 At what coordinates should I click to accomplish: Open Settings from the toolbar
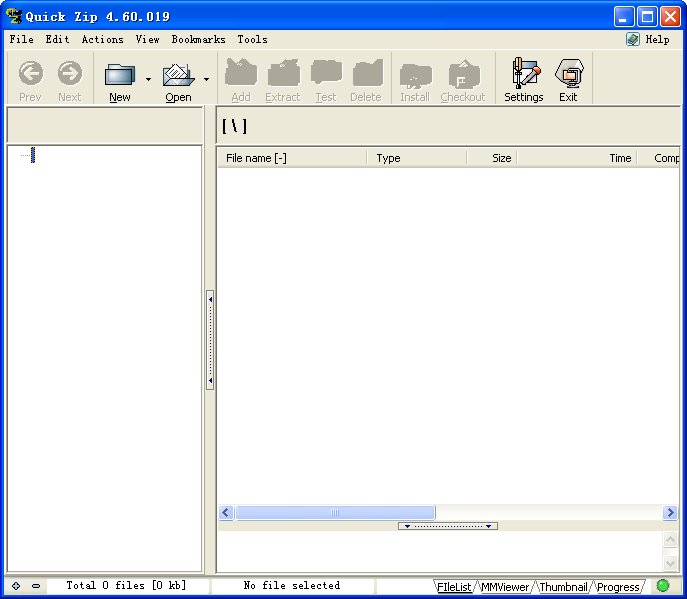[523, 75]
